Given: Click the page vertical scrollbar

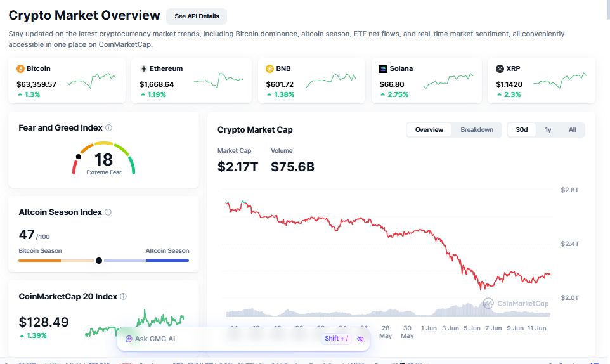Looking at the screenshot, I should pyautogui.click(x=608, y=10).
